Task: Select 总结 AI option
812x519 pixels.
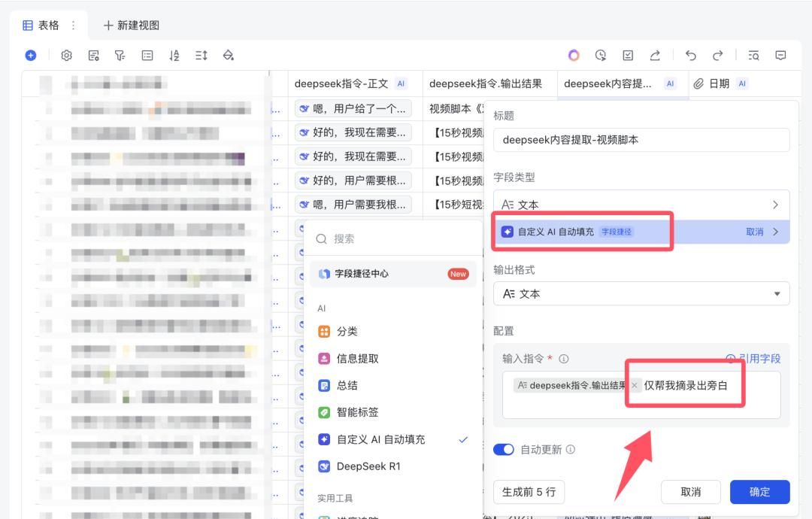Action: click(392, 385)
